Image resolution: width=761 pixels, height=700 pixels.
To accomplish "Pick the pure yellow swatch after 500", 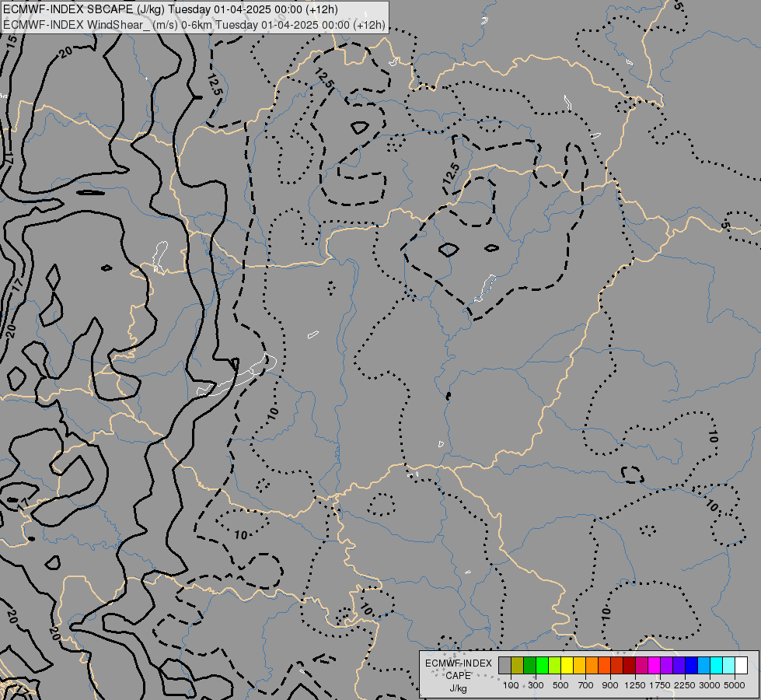I will (567, 665).
